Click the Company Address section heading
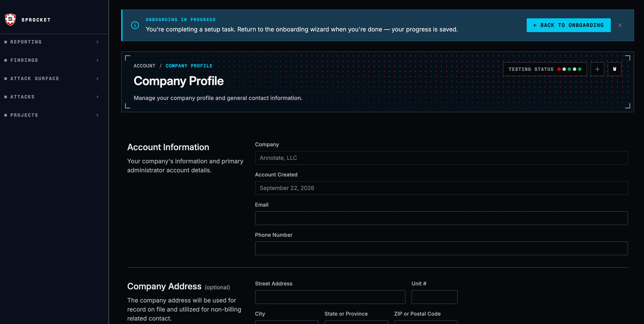The width and height of the screenshot is (644, 324). coord(164,286)
